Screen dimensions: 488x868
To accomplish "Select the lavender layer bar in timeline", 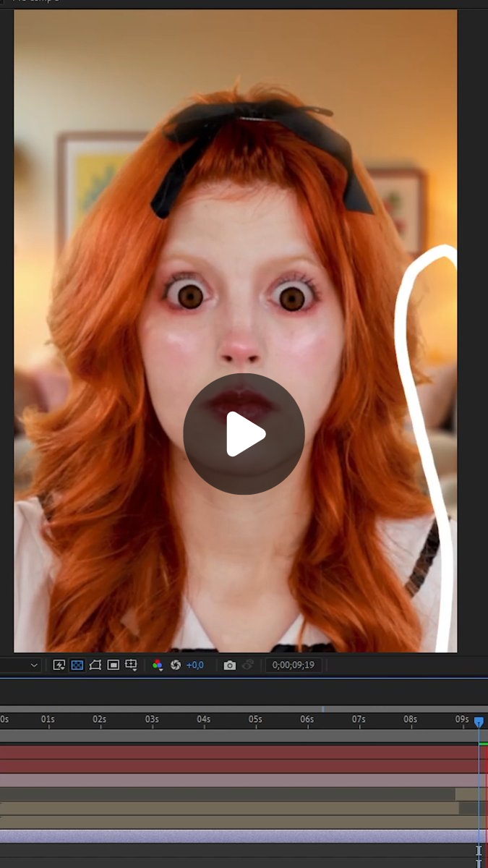I will click(x=244, y=836).
